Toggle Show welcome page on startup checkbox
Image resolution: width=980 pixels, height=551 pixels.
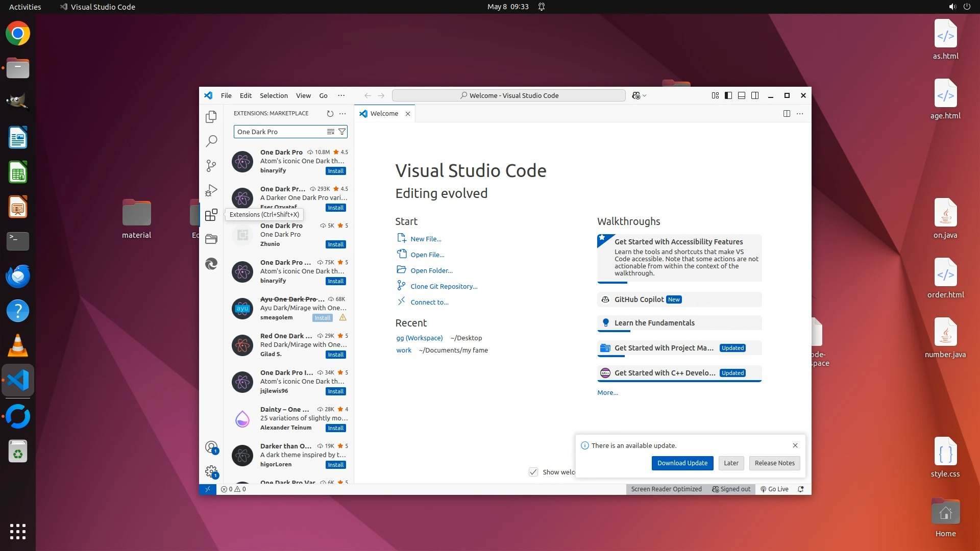tap(533, 472)
